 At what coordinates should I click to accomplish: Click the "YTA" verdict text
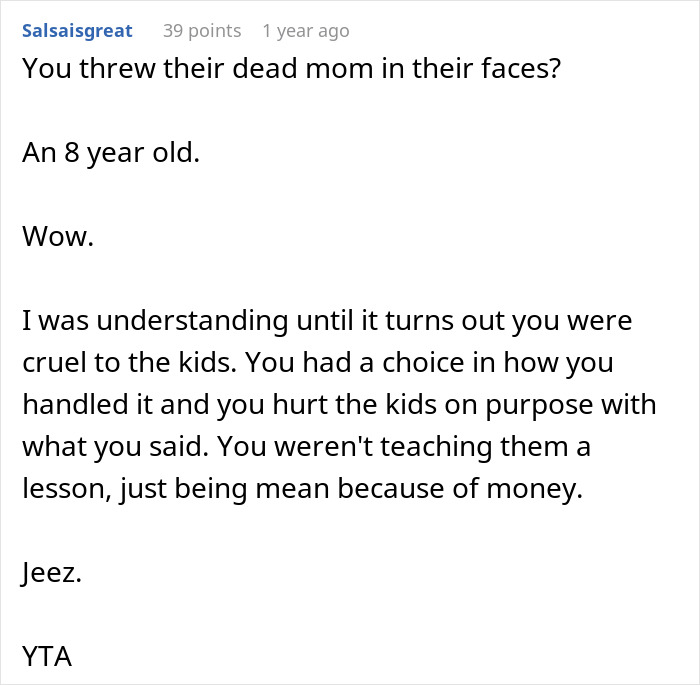pos(47,656)
